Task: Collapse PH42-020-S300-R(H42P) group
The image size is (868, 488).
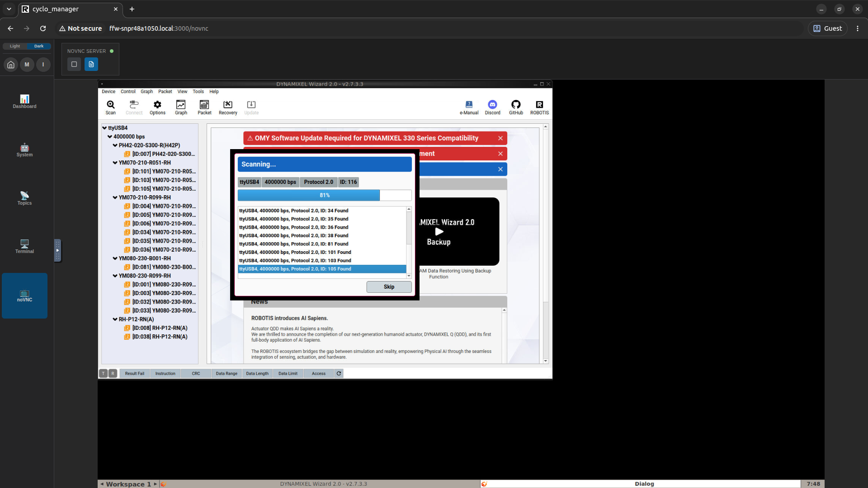Action: point(115,145)
